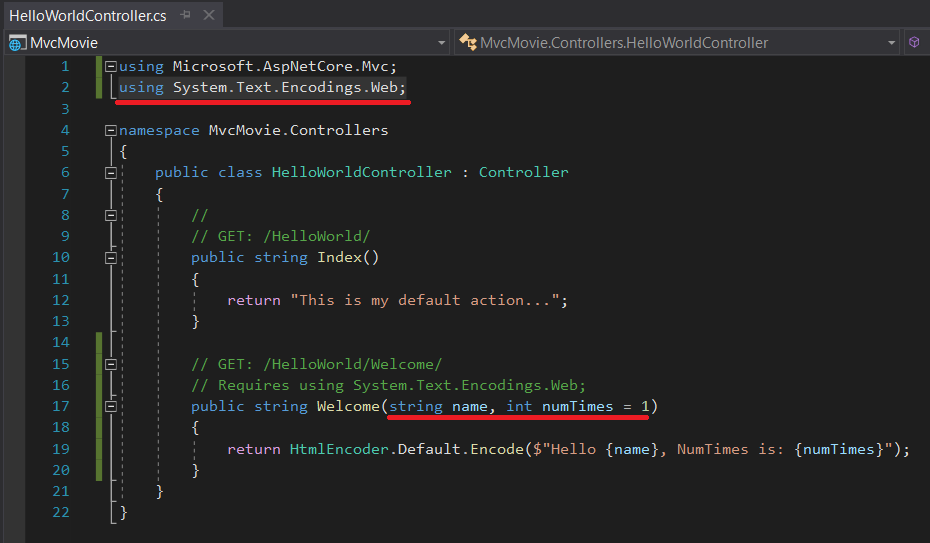Click the MvcMovie project icon
Viewport: 930px width, 543px height.
pos(17,43)
